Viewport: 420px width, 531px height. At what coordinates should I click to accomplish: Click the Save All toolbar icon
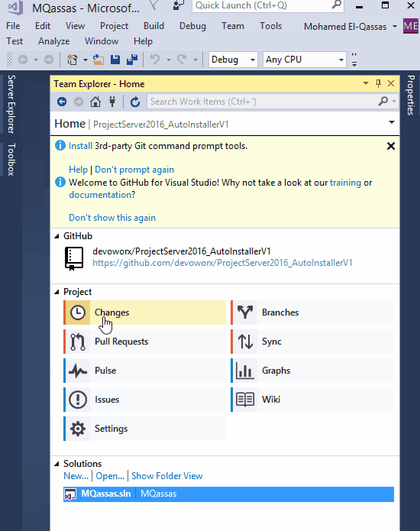point(132,60)
